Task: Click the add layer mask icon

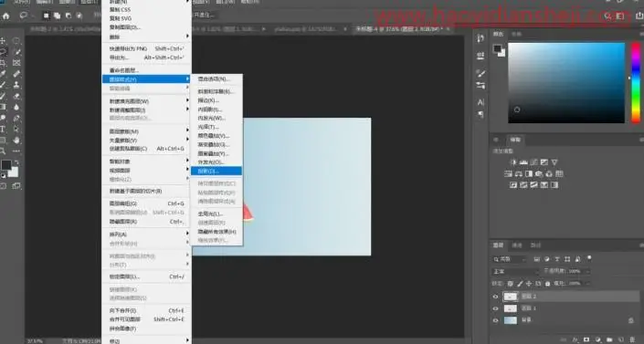Action: pos(586,340)
